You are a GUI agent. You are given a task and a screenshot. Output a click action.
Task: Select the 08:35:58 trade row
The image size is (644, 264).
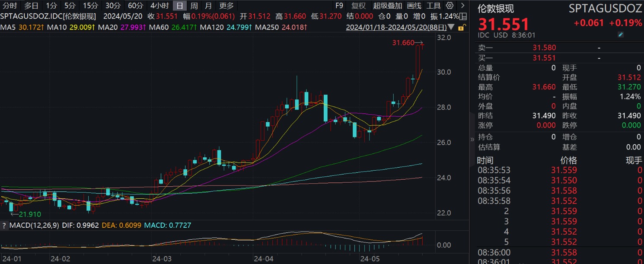tap(560, 201)
